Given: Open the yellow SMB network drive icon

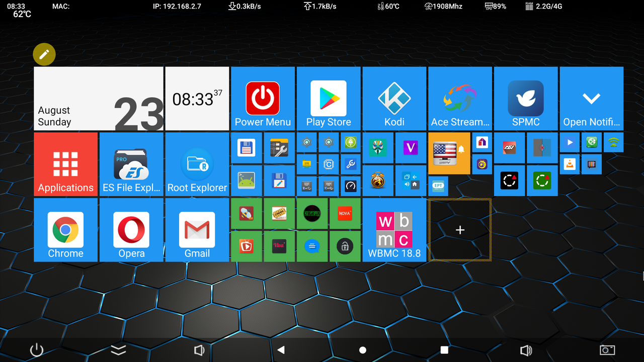Looking at the screenshot, I should (306, 164).
